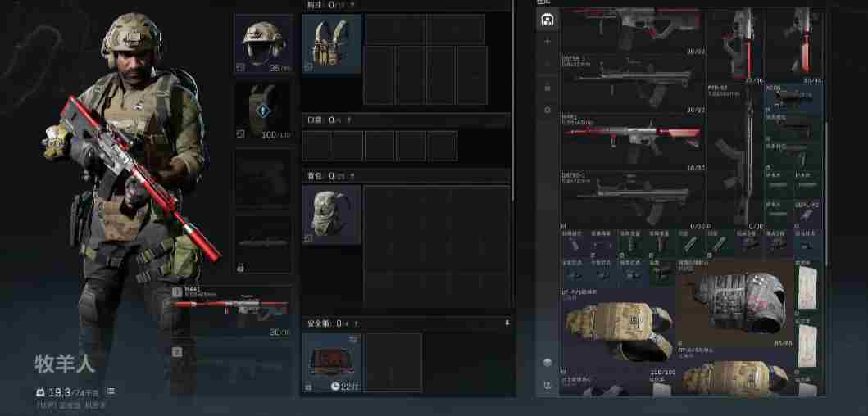
Task: Click the helmet-shaped icon at sidebar bottom
Action: point(548,362)
